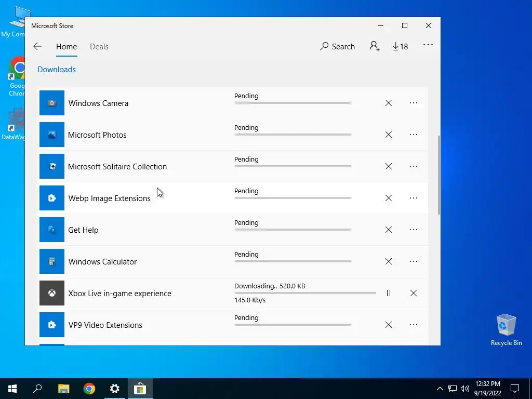Select the Get Help app name
This screenshot has width=532, height=399.
[x=83, y=230]
